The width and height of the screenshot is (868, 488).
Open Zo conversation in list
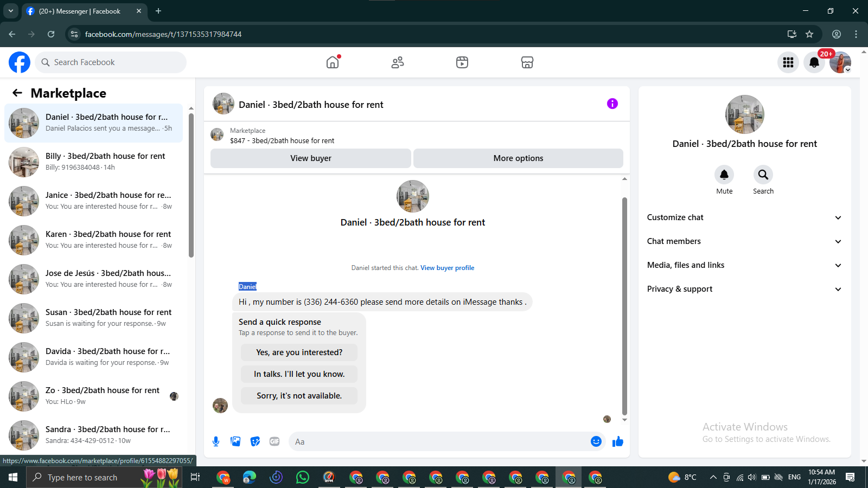click(x=93, y=396)
